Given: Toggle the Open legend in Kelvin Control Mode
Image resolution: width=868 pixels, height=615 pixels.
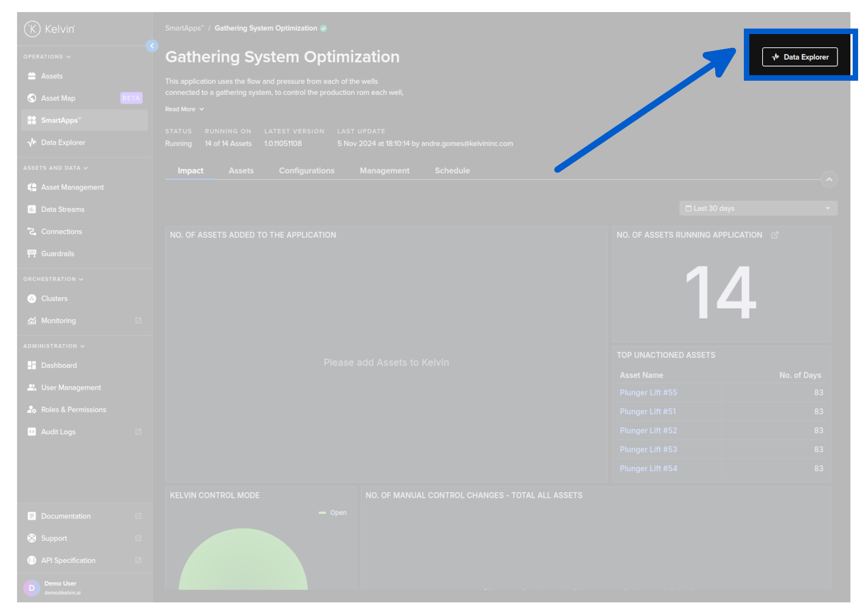Looking at the screenshot, I should [x=333, y=513].
